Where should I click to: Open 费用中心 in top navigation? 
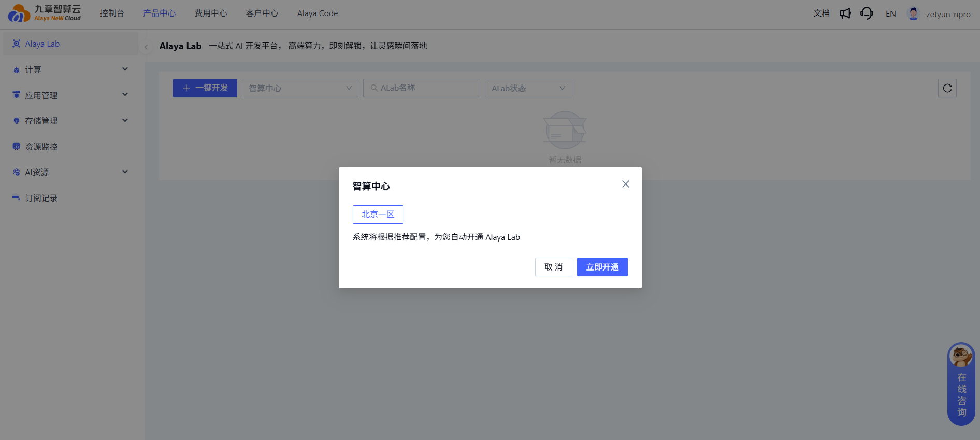[211, 13]
